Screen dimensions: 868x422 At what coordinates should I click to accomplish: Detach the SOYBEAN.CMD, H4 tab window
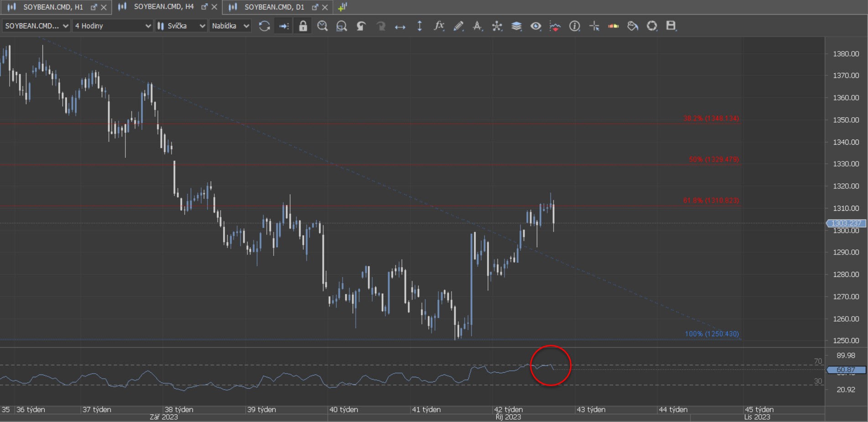coord(204,7)
